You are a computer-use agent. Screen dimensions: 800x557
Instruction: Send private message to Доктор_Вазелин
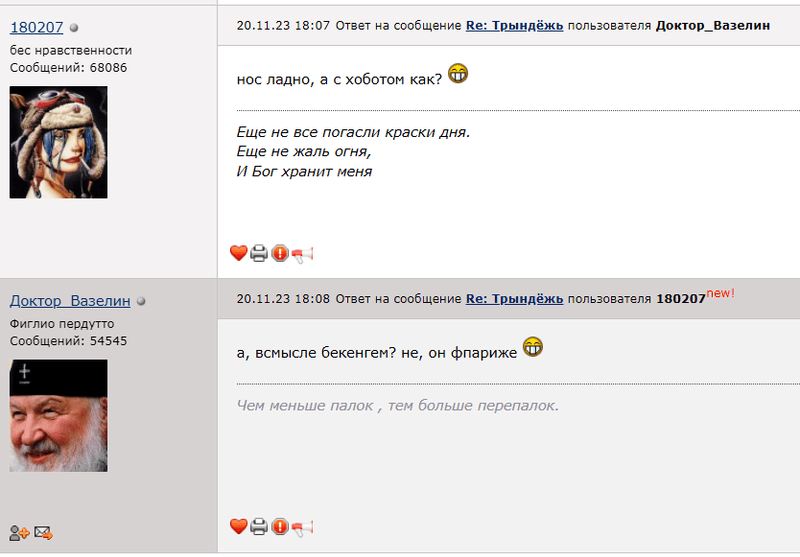pos(43,533)
